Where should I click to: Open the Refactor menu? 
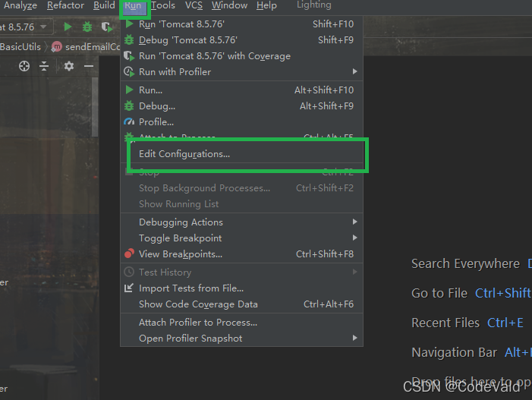(65, 5)
